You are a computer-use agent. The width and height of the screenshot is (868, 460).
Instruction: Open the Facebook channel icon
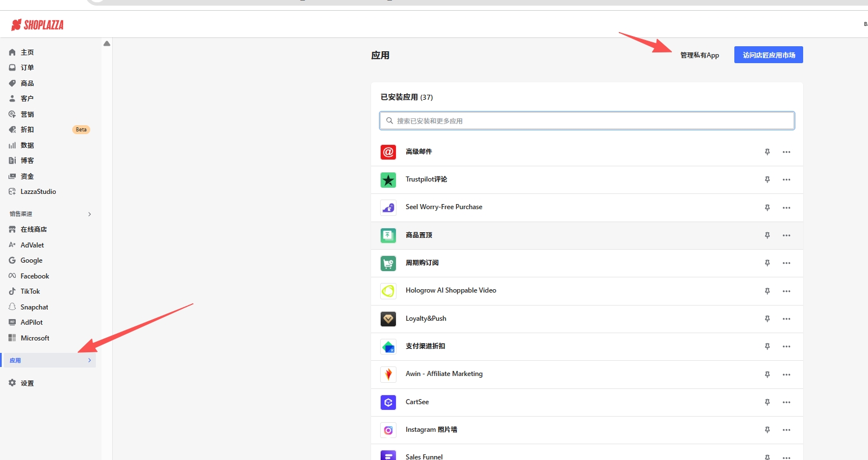pyautogui.click(x=12, y=276)
